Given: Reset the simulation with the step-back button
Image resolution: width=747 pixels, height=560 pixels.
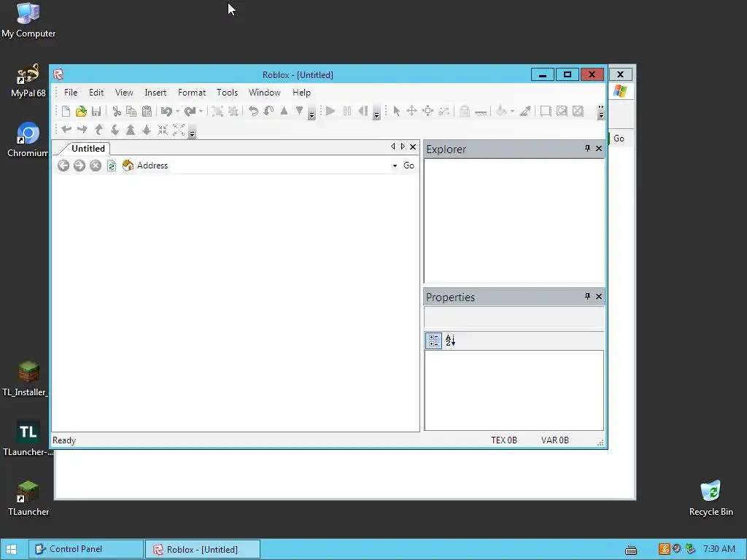Looking at the screenshot, I should [363, 112].
